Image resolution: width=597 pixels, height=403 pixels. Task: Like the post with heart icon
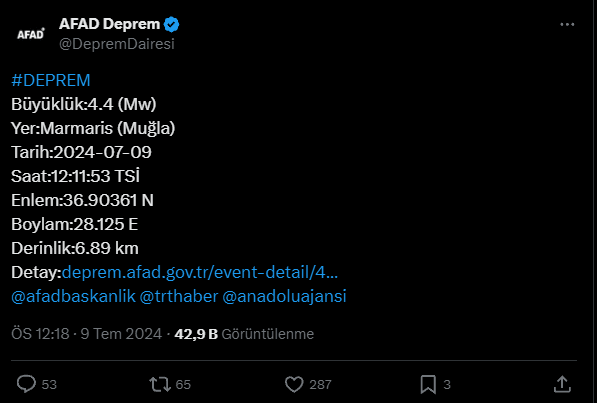point(294,384)
